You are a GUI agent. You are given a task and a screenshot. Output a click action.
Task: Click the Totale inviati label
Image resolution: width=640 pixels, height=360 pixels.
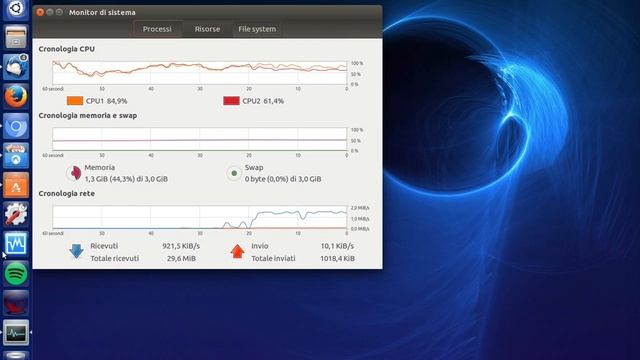pos(273,258)
